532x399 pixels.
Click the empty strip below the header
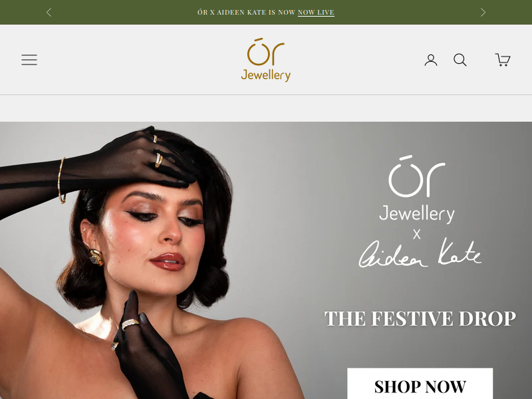point(266,108)
